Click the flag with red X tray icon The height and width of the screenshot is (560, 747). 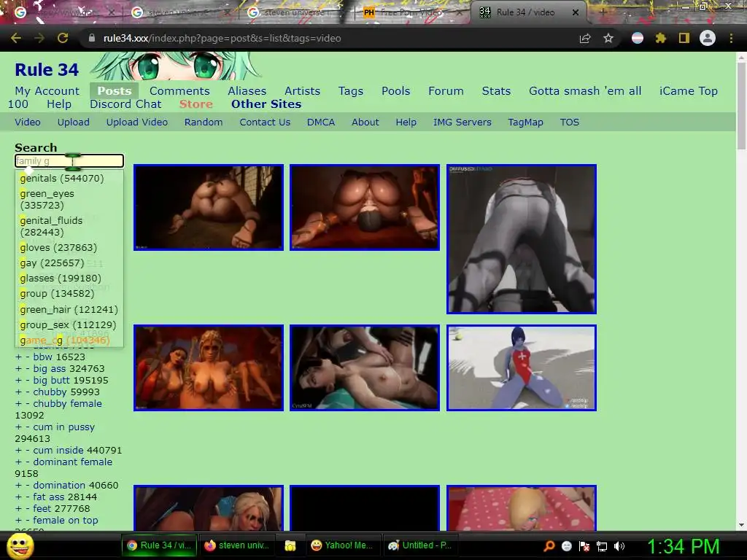click(584, 546)
